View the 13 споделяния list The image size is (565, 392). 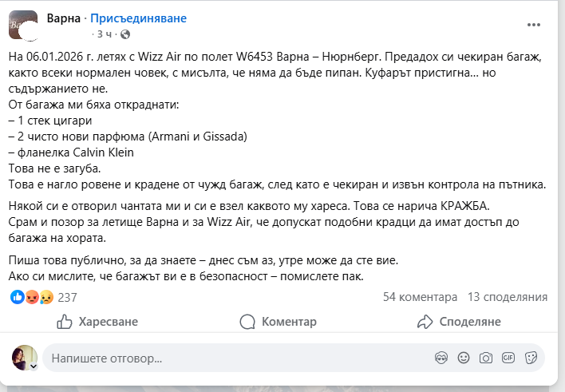tap(508, 297)
